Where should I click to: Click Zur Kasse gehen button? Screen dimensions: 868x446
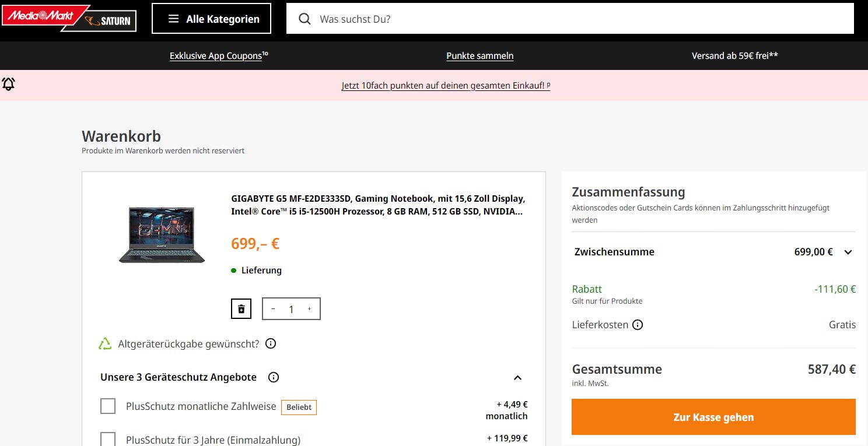713,417
